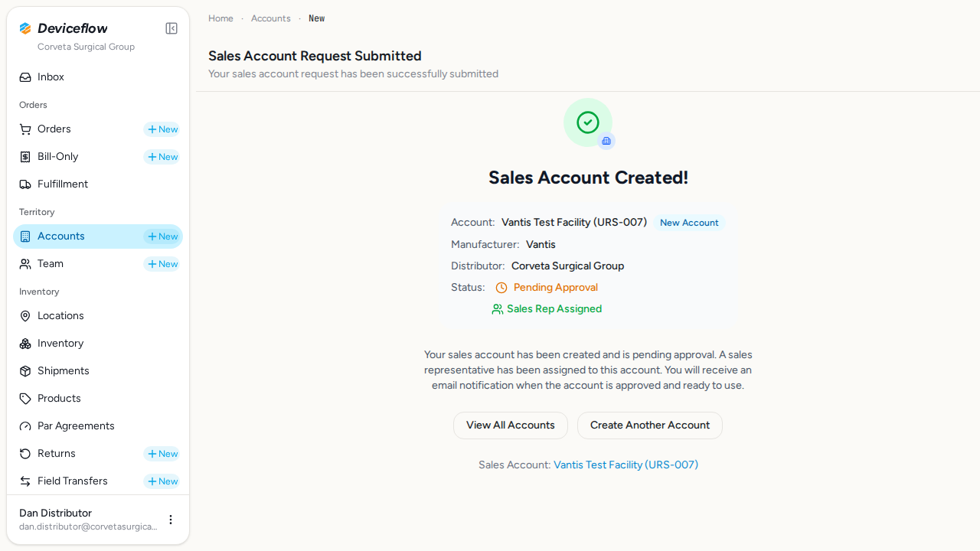
Task: Go to Fulfillment in the sidebar
Action: 98,184
